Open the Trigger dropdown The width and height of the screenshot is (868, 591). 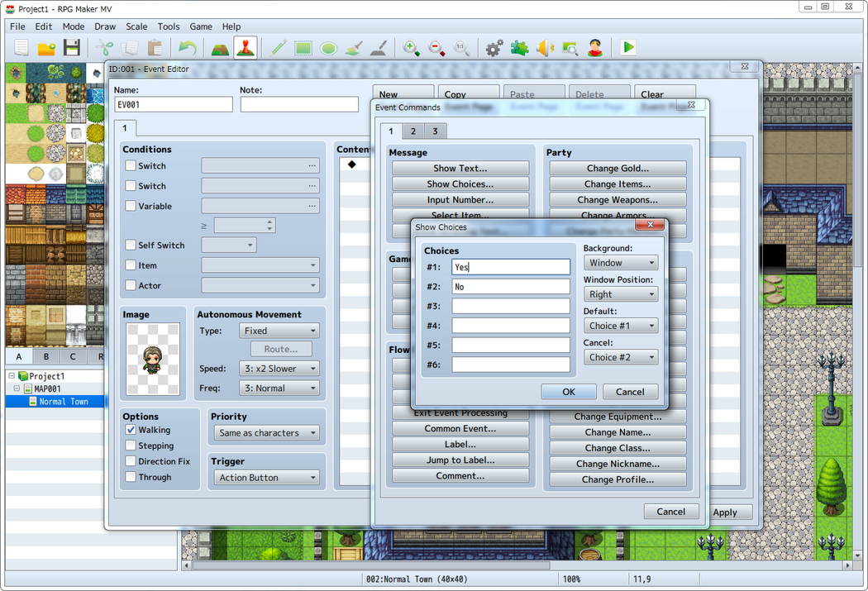(x=266, y=478)
